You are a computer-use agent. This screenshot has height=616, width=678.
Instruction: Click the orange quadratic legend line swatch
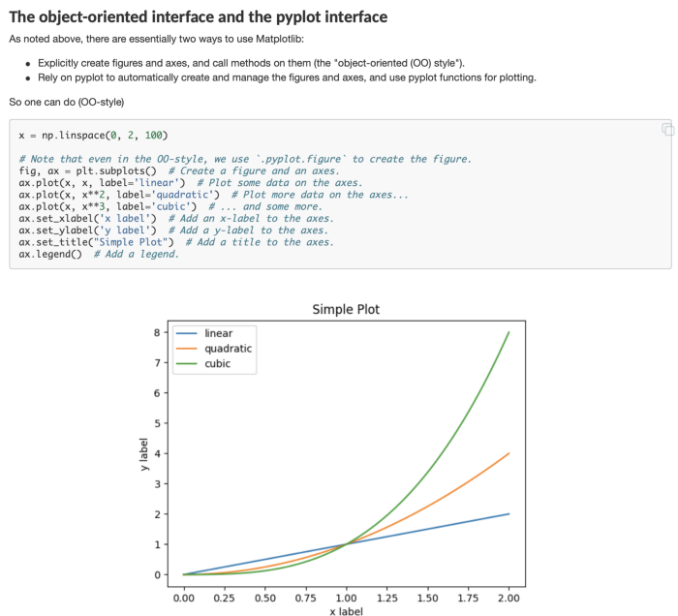tap(187, 349)
